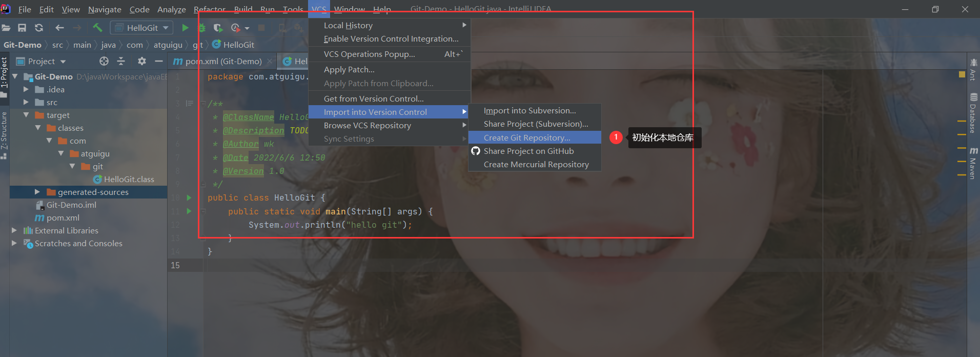This screenshot has width=980, height=357.
Task: Open the Ant tool window
Action: coord(973,69)
